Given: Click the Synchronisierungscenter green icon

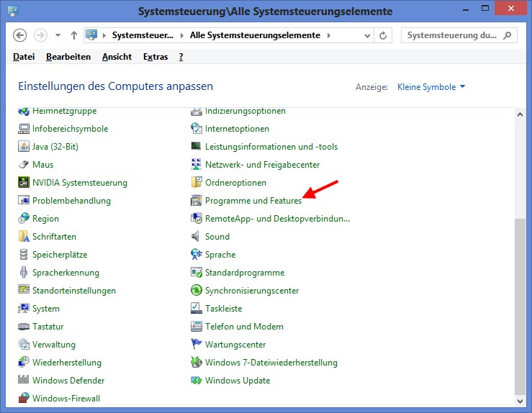Looking at the screenshot, I should (196, 291).
